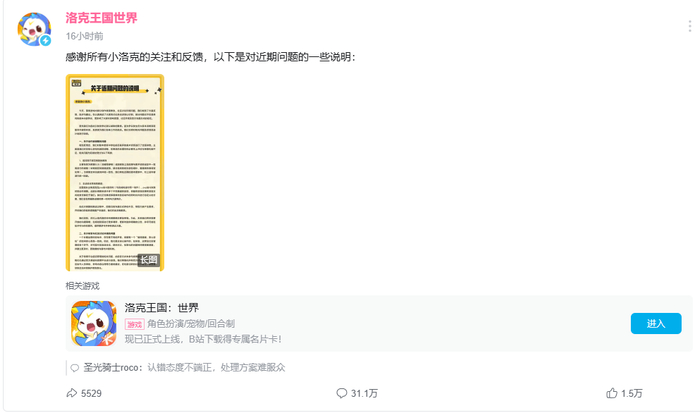Like the post with the thumbs-up icon
This screenshot has height=413, width=700.
click(612, 393)
